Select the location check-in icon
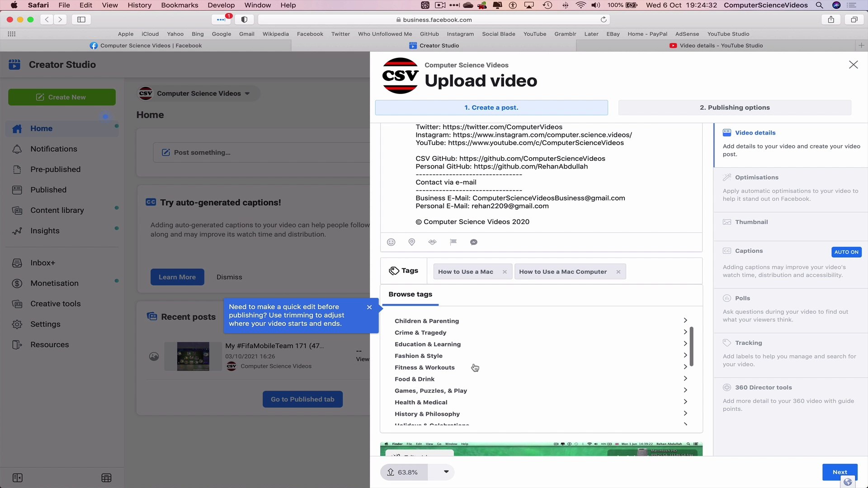868x488 pixels. tap(411, 242)
